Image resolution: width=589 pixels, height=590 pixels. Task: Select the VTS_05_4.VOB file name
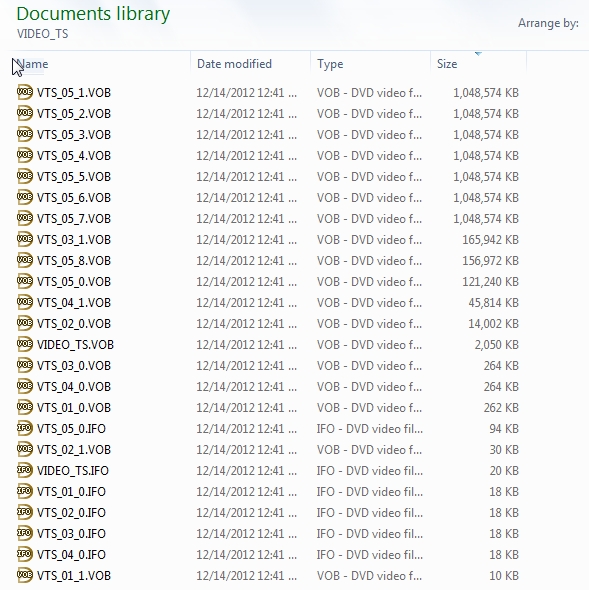(74, 156)
